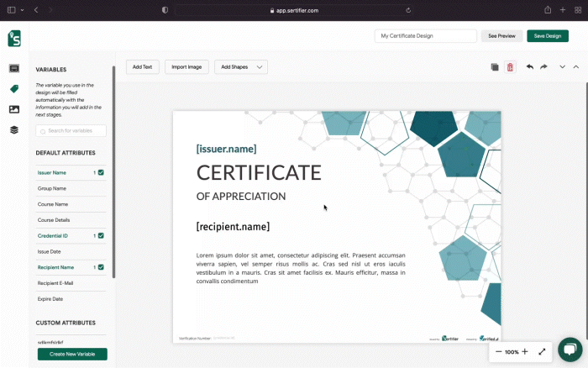The height and width of the screenshot is (368, 588).
Task: Click the search magnifier icon in variables
Action: coord(43,131)
